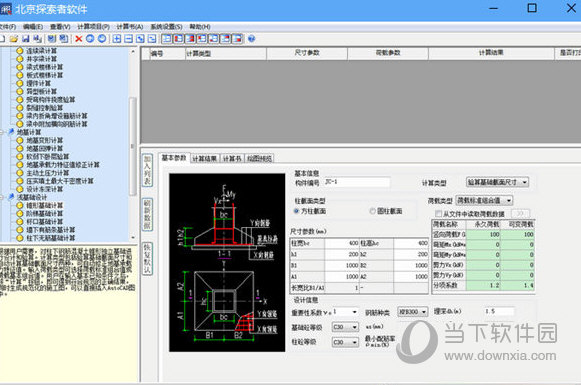Click the 构件编号 JC-1 input field
Screen dimensions: 581x385
pos(356,182)
